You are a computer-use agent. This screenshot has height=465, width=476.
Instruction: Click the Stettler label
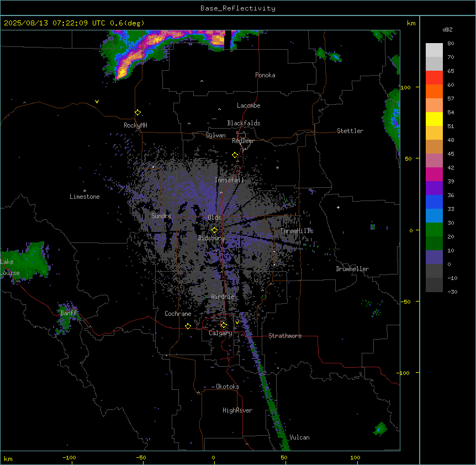(x=350, y=131)
